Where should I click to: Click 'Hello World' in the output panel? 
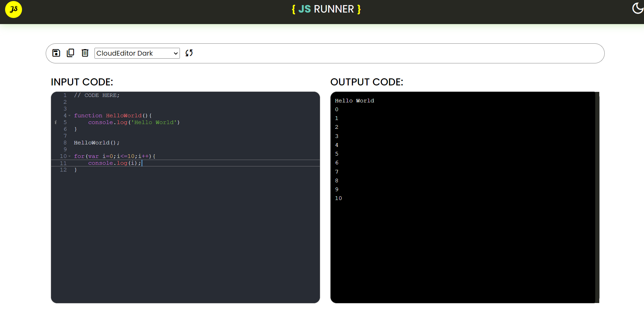pyautogui.click(x=354, y=101)
